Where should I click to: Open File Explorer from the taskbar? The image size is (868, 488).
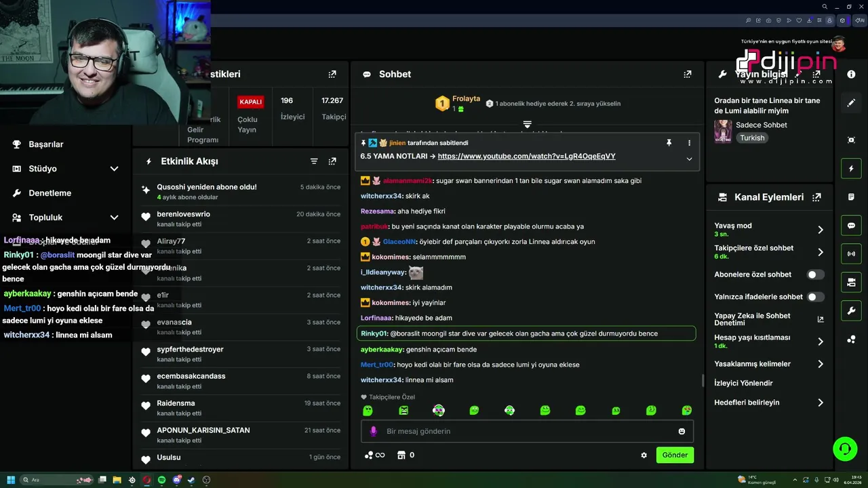[117, 480]
